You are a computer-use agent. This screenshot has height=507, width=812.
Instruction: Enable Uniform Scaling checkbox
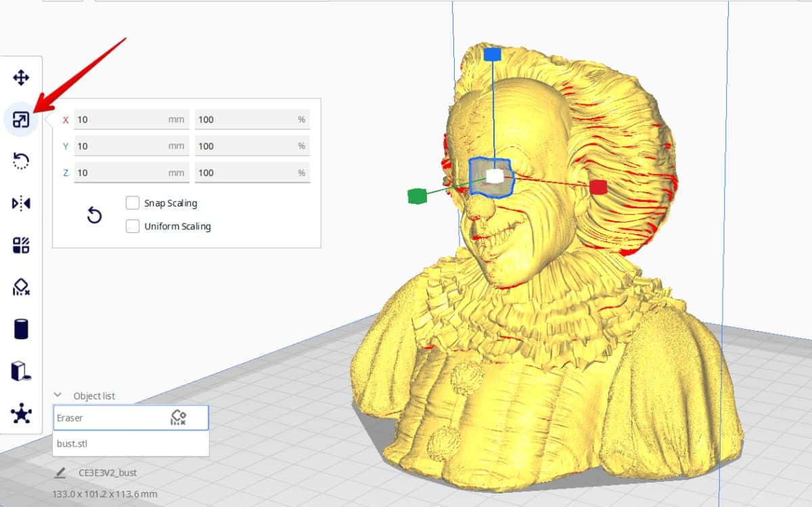[x=133, y=226]
